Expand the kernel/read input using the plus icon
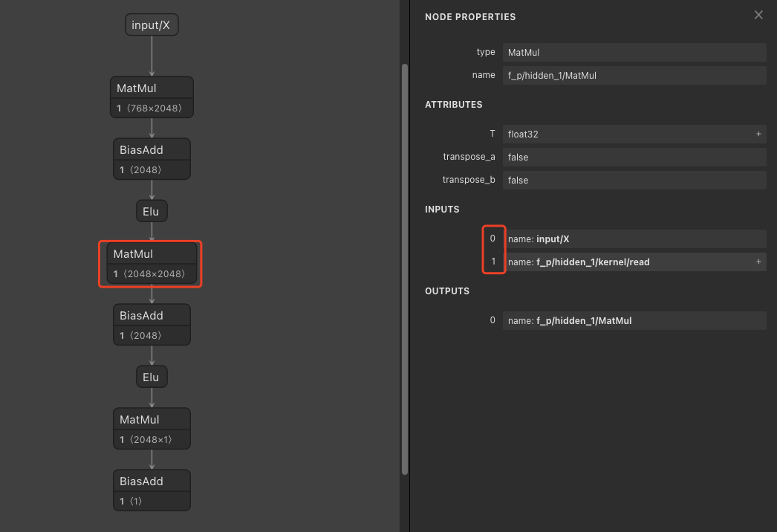Image resolution: width=777 pixels, height=532 pixels. pos(758,262)
